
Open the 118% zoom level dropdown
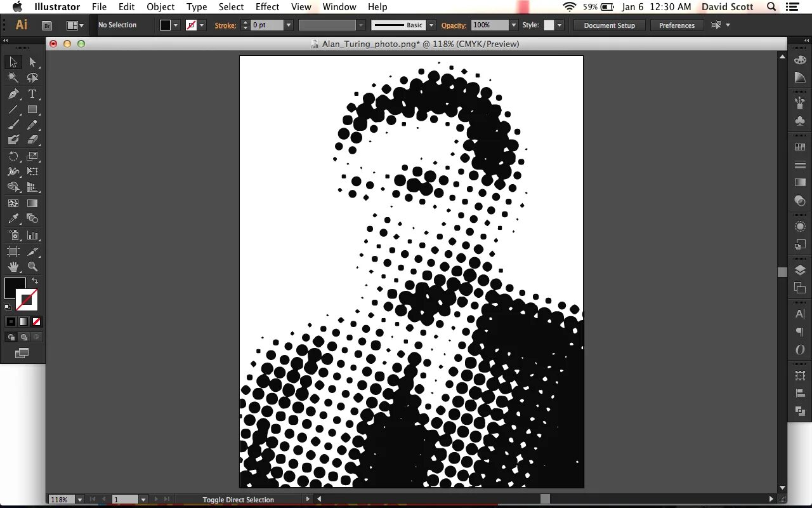pyautogui.click(x=80, y=500)
